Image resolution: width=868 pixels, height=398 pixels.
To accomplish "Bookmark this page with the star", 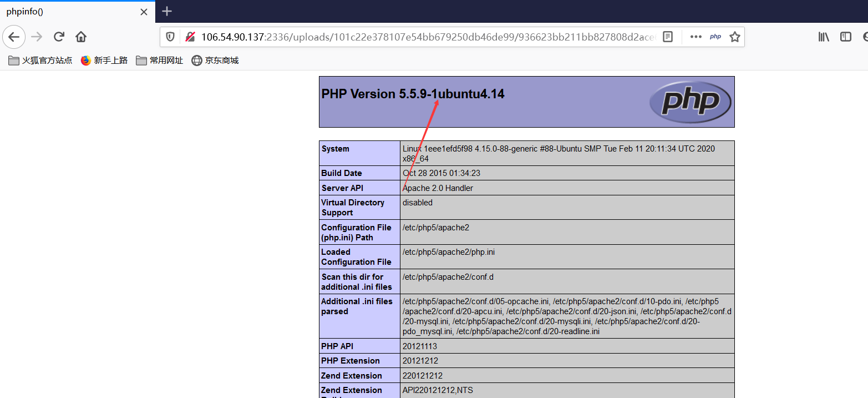I will click(735, 37).
